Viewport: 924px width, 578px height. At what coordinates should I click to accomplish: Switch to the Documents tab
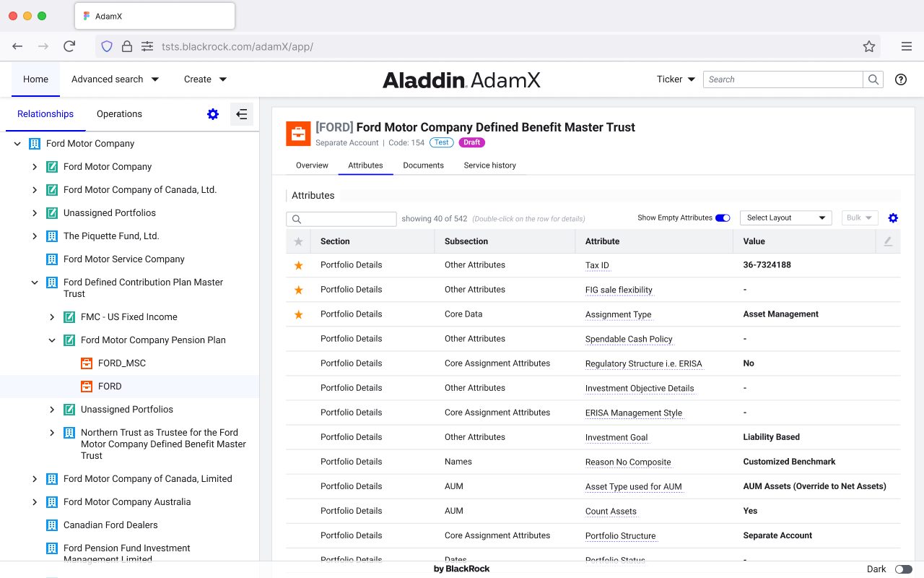[423, 165]
